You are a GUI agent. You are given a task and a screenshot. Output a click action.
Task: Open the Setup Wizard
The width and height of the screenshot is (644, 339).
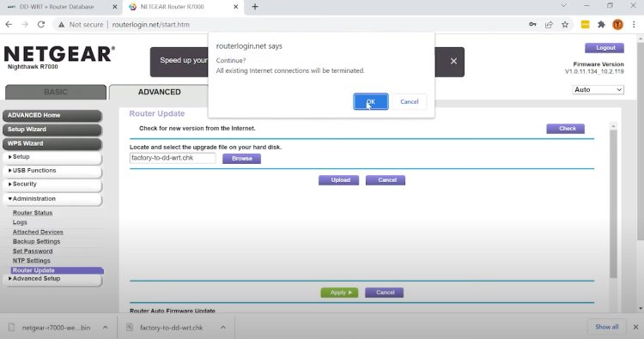52,130
